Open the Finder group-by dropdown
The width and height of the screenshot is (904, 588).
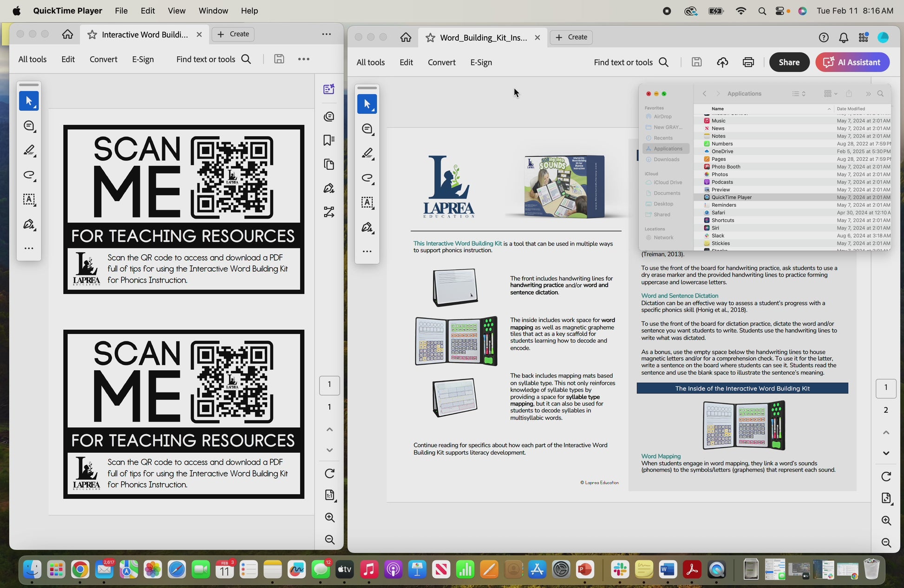(830, 94)
